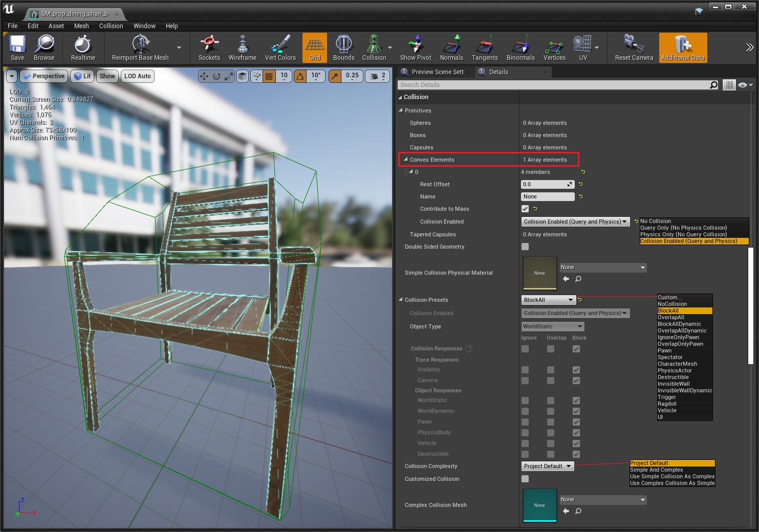Viewport: 759px width, 532px height.
Task: Enable the Double Sided Geometry checkbox
Action: click(525, 247)
